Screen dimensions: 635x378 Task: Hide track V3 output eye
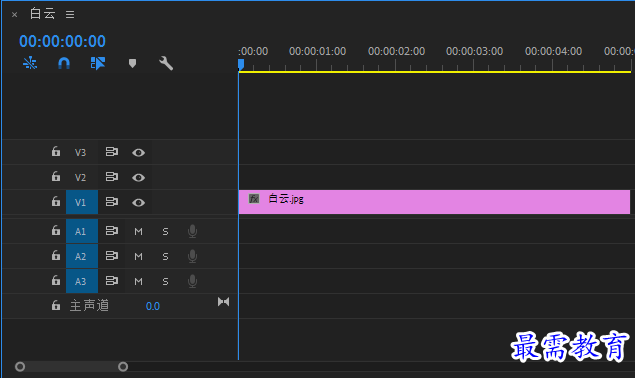pos(139,153)
